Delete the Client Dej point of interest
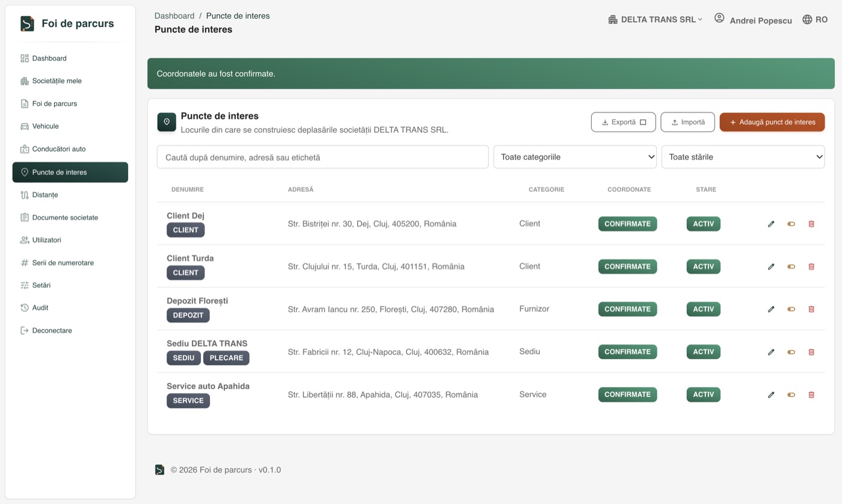842x504 pixels. [811, 224]
